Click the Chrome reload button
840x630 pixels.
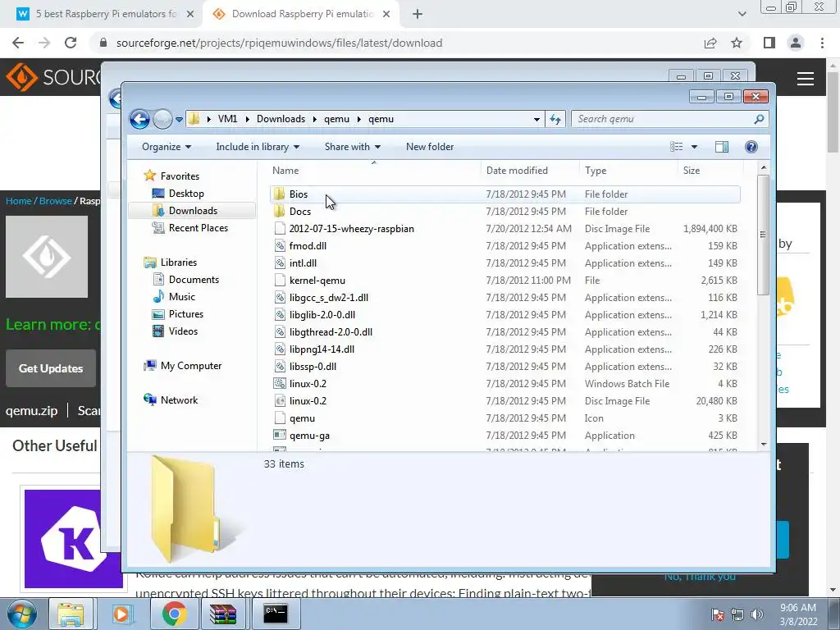[x=71, y=43]
